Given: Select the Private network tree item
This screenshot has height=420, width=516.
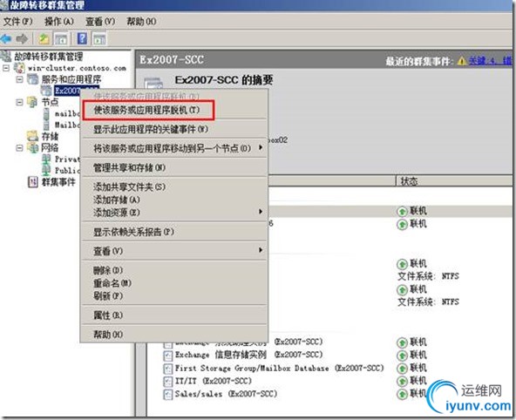Looking at the screenshot, I should coord(67,159).
